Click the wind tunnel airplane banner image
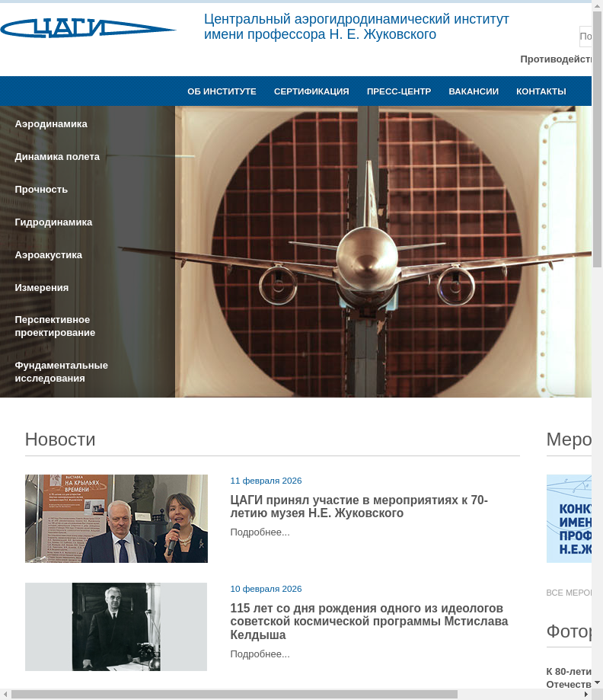603x700 pixels. pyautogui.click(x=383, y=252)
